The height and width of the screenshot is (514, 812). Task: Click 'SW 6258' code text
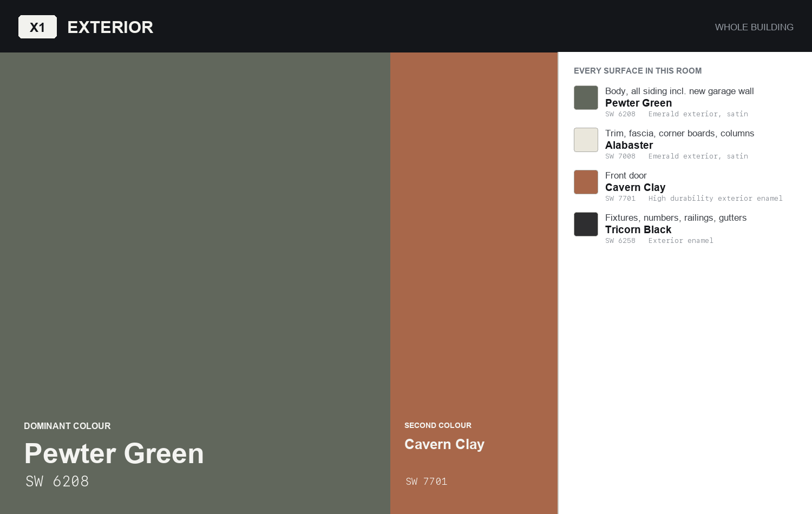coord(620,241)
